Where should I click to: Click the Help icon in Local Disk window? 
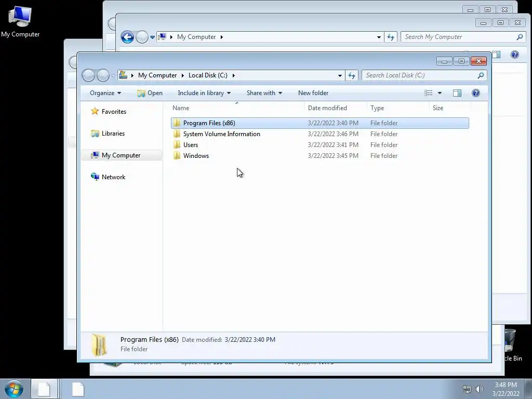point(476,93)
